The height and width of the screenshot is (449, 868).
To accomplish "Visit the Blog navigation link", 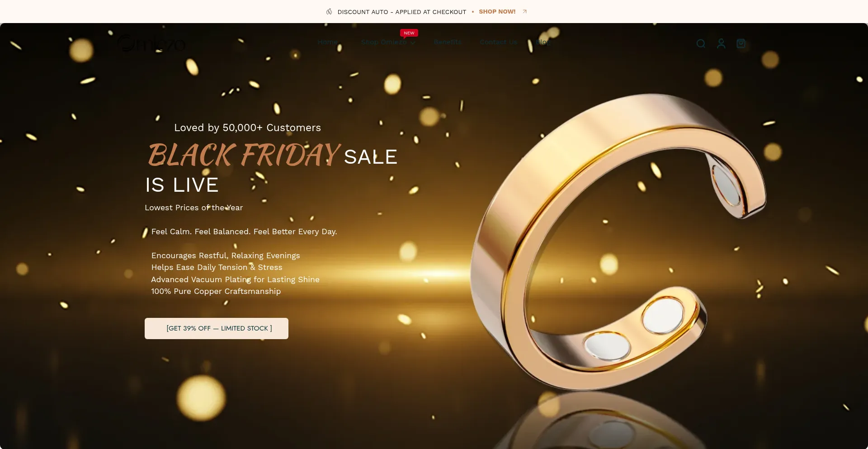I will 543,42.
